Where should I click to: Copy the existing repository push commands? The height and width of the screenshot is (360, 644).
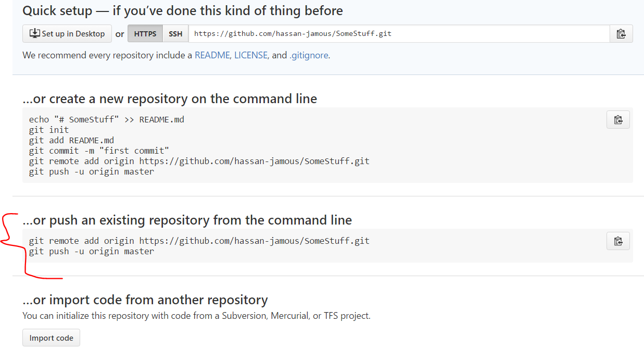[618, 241]
